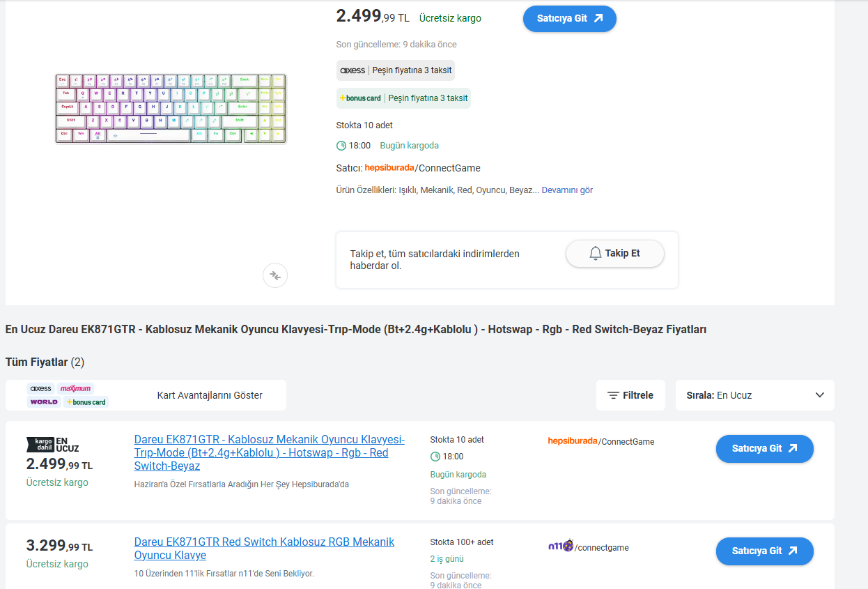Viewport: 868px width, 589px height.
Task: Open the Dareu EK871GTR Trıp-Mode product link
Action: pos(269,452)
